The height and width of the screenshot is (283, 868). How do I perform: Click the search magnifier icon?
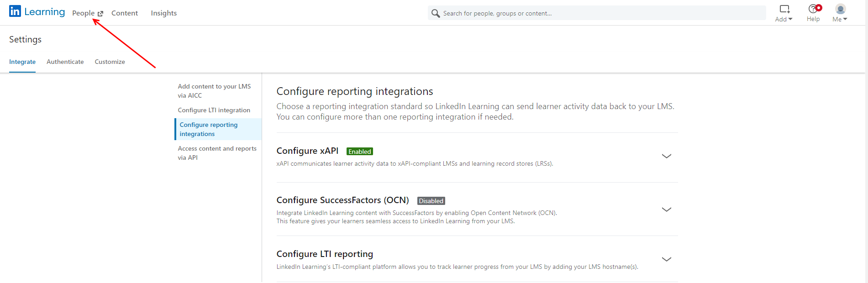point(436,13)
